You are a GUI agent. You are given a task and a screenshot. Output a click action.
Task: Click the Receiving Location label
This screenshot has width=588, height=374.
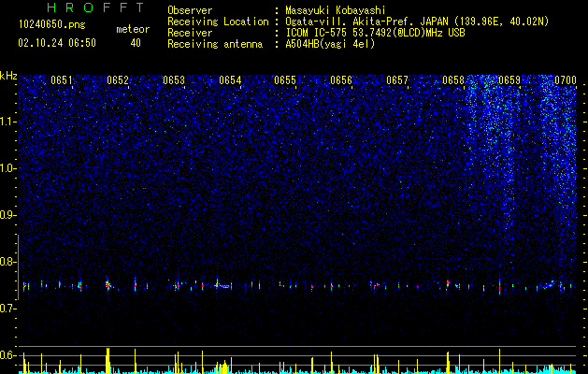pyautogui.click(x=218, y=22)
